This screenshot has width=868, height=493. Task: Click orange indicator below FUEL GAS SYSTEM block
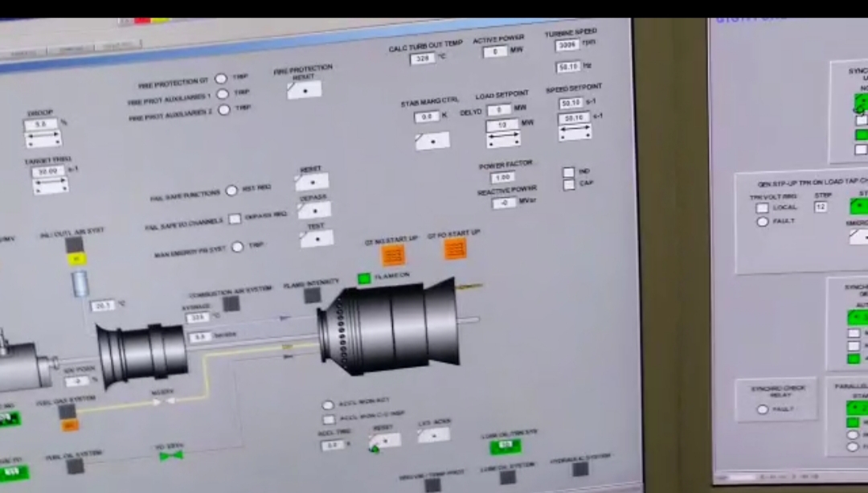(70, 425)
